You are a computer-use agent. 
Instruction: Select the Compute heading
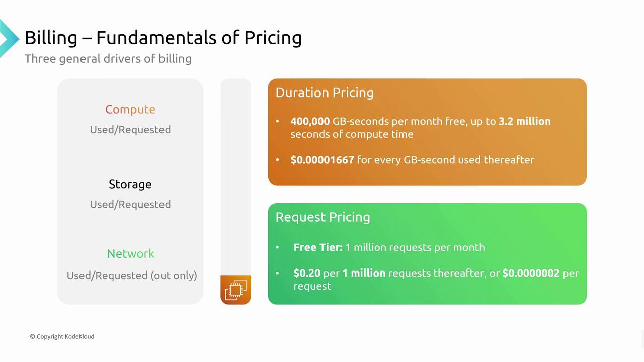click(x=130, y=109)
